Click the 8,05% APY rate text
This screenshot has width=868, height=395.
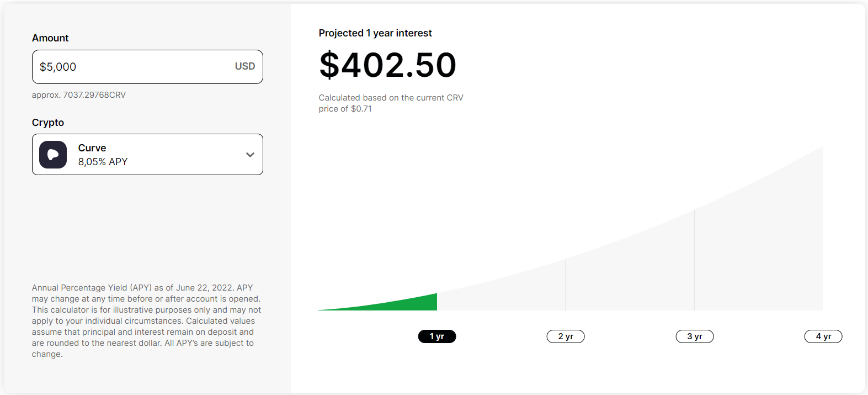tap(103, 162)
